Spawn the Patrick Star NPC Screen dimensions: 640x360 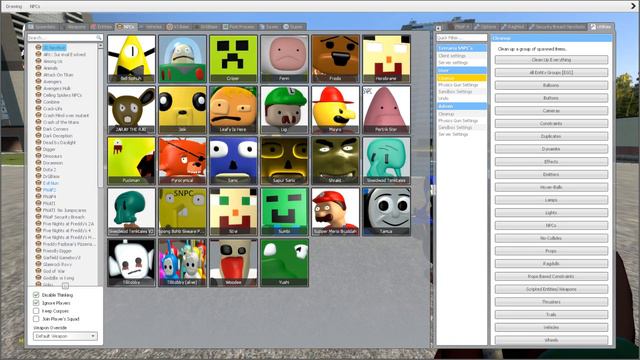387,110
